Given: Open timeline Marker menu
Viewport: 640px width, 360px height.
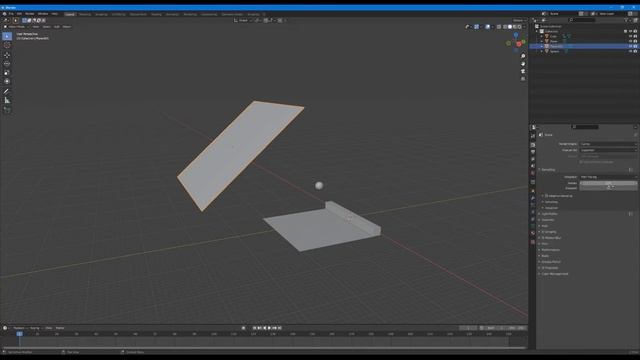Looking at the screenshot, I should pyautogui.click(x=60, y=328).
